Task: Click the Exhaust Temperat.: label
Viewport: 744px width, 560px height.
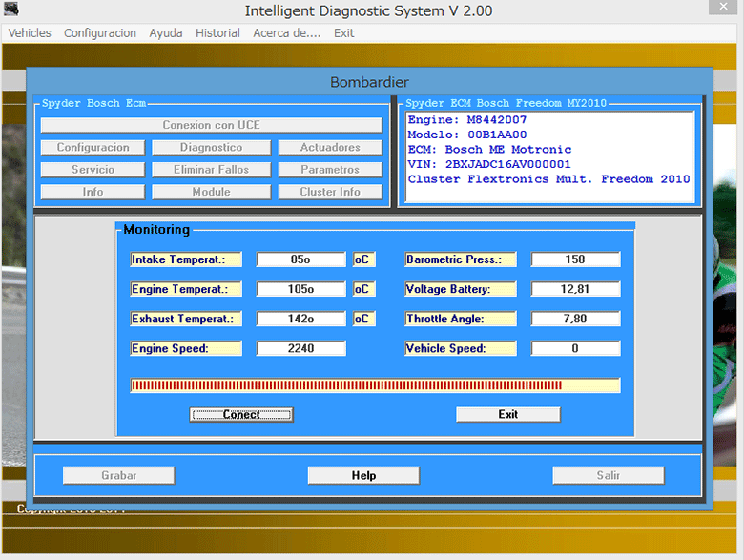Action: point(186,319)
